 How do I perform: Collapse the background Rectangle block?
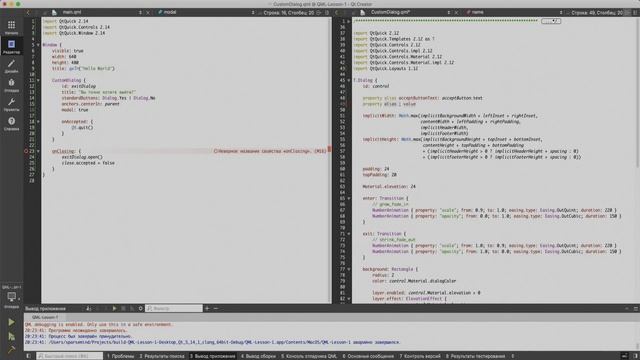pyautogui.click(x=349, y=269)
